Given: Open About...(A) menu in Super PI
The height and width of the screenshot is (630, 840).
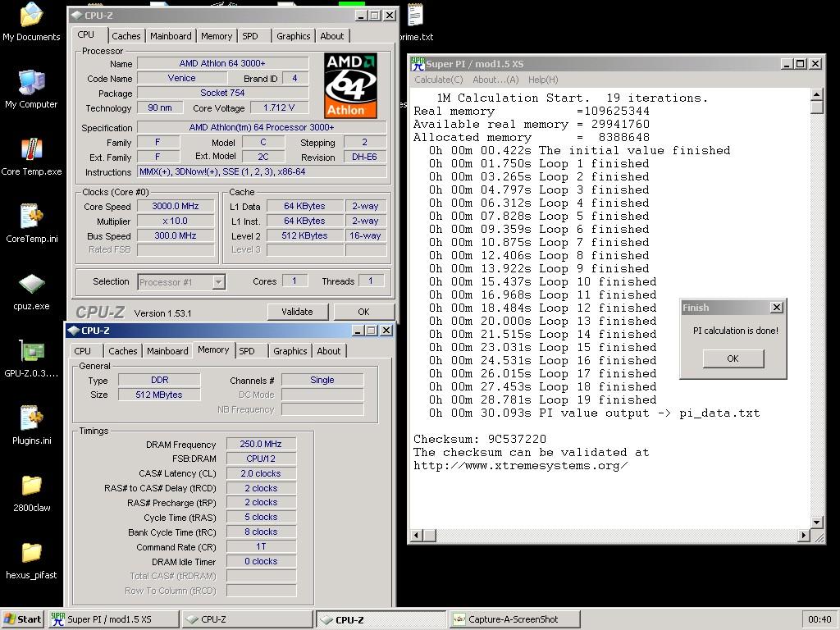Looking at the screenshot, I should [495, 80].
